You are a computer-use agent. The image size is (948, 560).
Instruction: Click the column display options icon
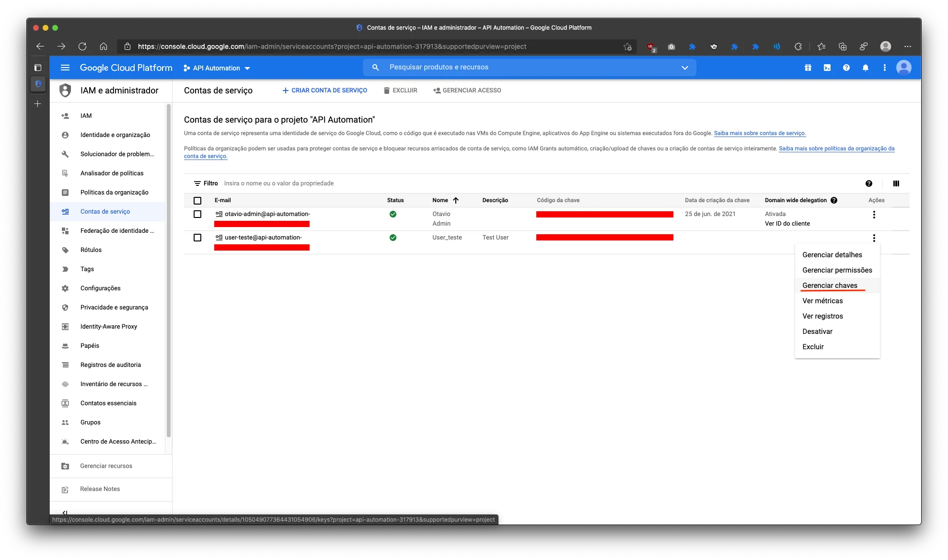click(896, 183)
